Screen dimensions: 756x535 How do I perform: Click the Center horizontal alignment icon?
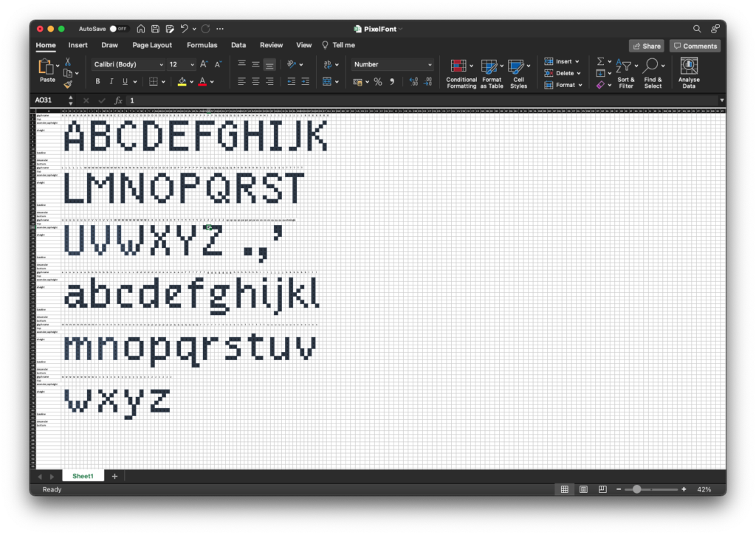point(255,82)
